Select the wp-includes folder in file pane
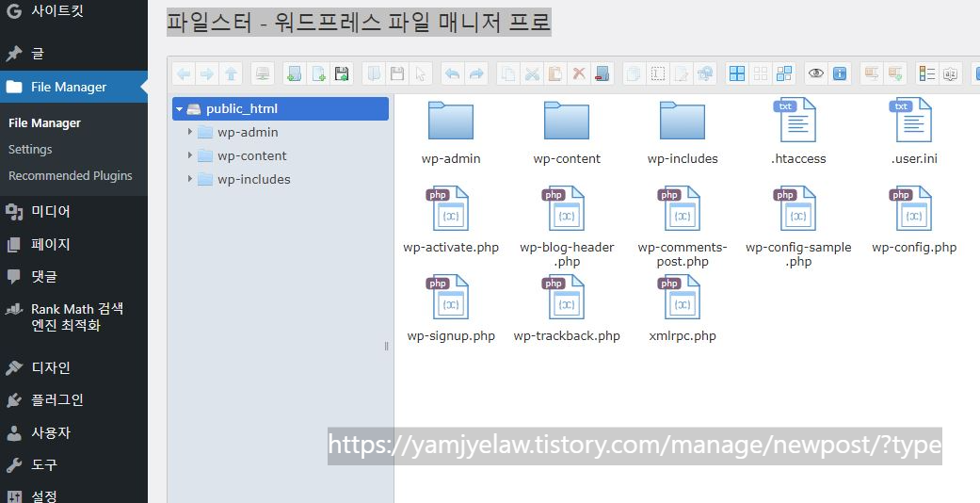The height and width of the screenshot is (503, 980). pyautogui.click(x=683, y=133)
